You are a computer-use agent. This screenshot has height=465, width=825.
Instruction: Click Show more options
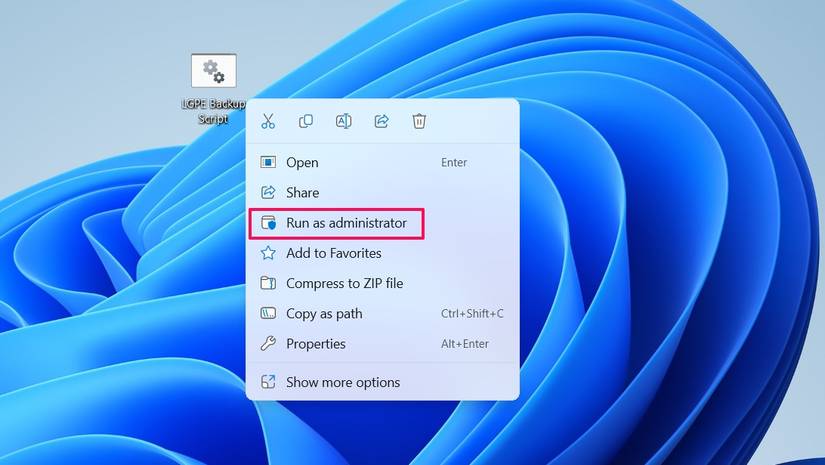tap(383, 382)
